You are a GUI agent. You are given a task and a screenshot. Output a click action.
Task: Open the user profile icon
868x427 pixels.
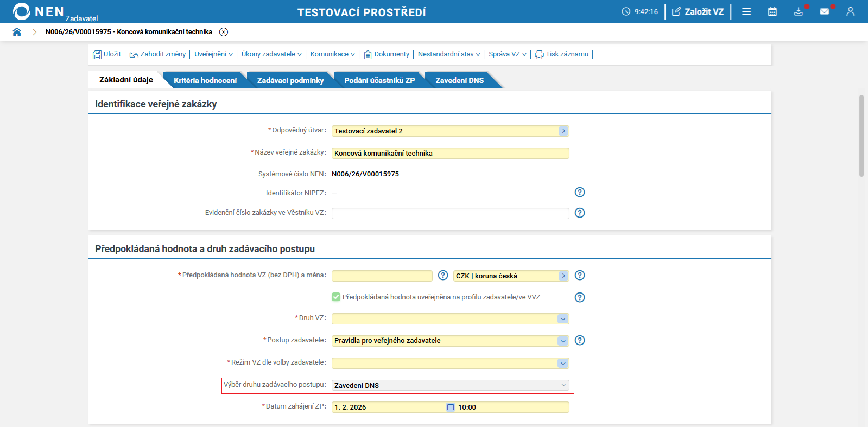click(851, 11)
